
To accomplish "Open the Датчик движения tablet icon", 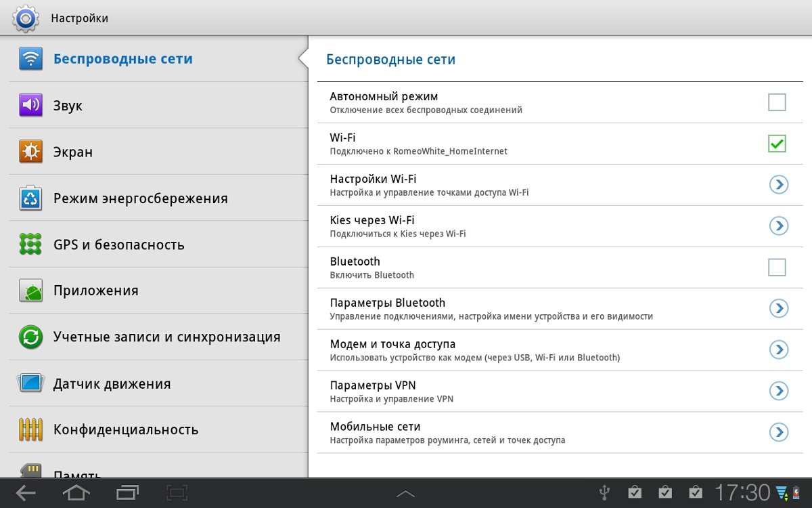I will [30, 383].
